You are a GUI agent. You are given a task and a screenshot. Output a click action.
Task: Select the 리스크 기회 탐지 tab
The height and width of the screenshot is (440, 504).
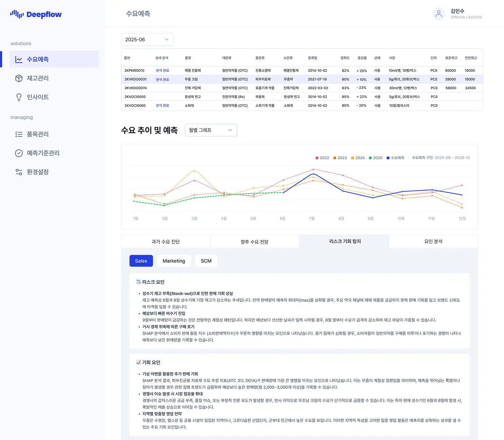click(345, 241)
